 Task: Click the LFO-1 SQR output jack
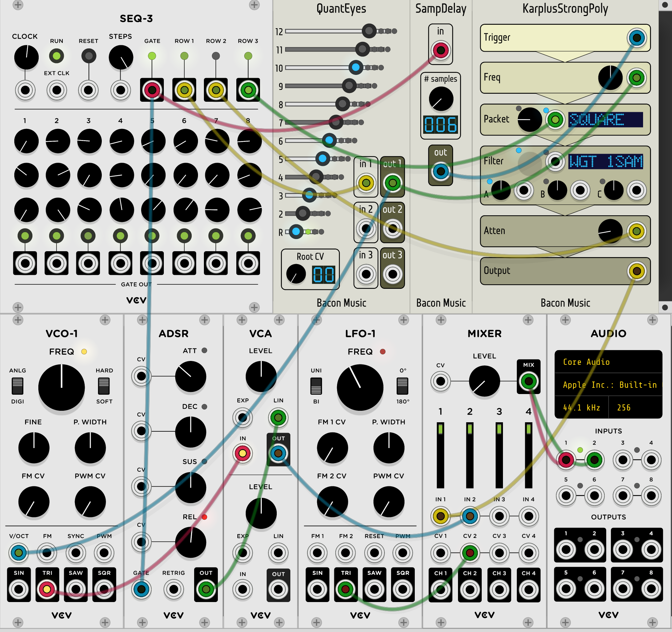click(x=403, y=589)
